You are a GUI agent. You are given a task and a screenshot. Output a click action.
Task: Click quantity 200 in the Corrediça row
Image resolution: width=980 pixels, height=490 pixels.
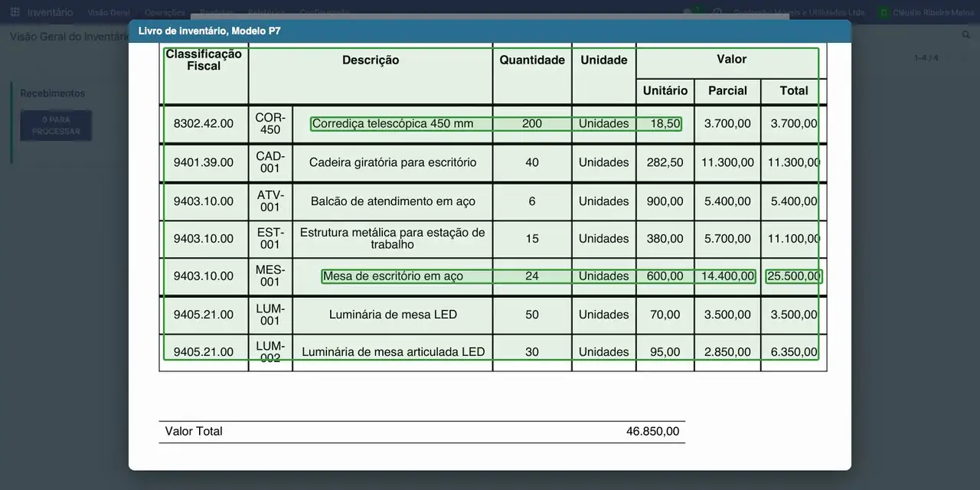point(532,123)
